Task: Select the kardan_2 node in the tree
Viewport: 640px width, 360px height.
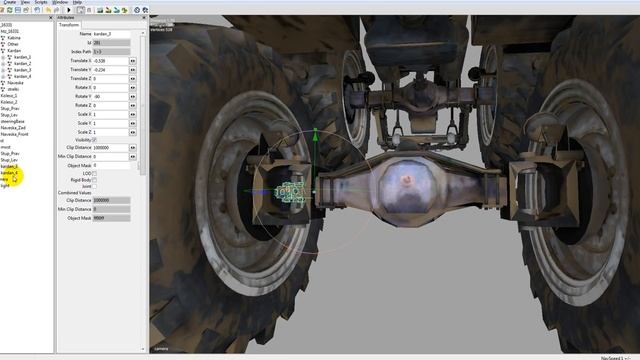Action: (22, 64)
